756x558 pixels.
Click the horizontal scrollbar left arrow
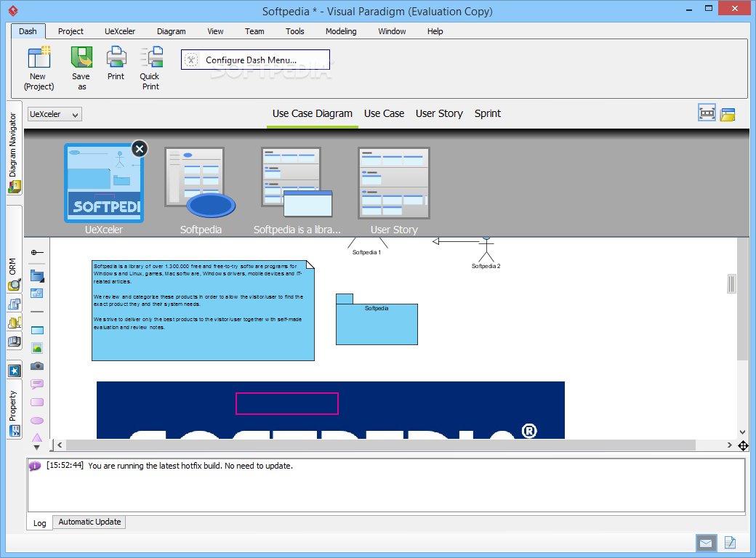60,445
